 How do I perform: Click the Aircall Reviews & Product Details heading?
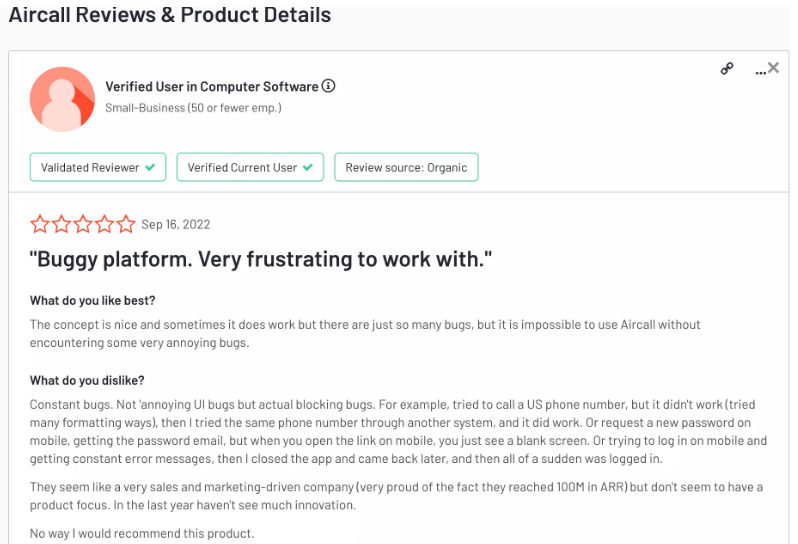click(x=170, y=15)
